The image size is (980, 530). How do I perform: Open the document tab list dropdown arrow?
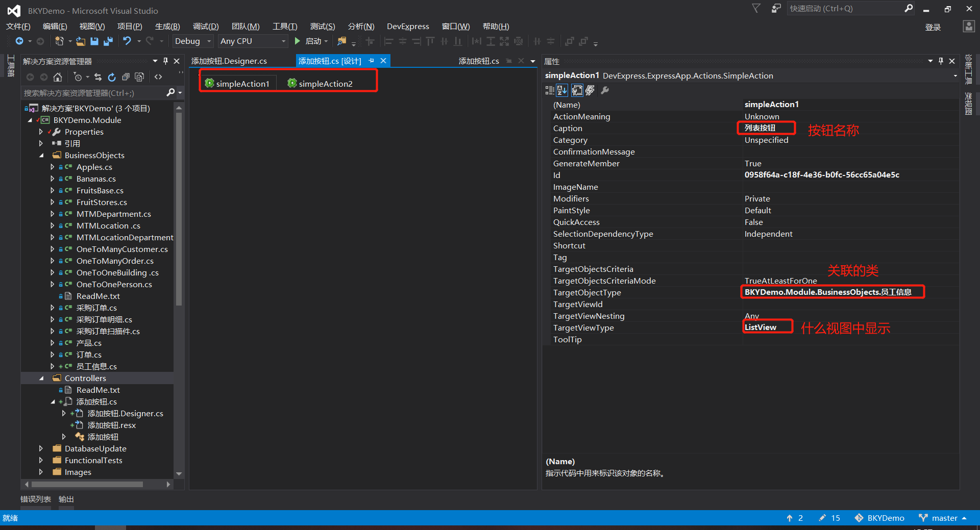click(x=533, y=61)
